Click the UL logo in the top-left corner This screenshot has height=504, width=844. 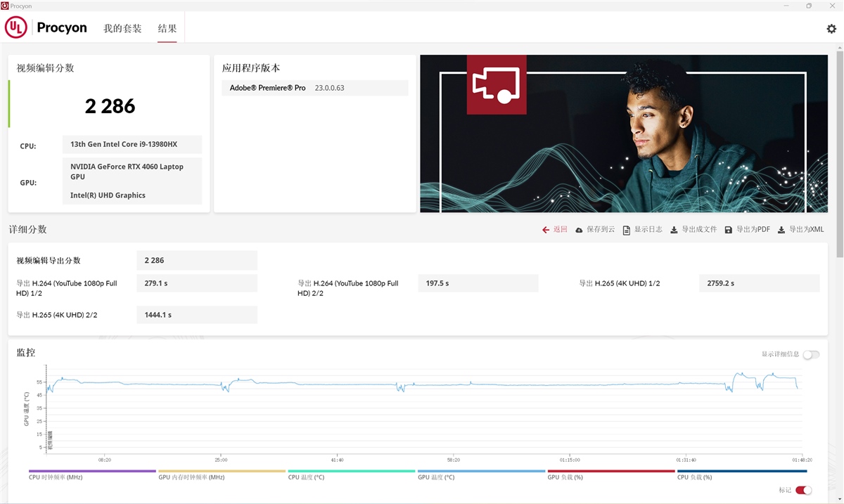(x=16, y=27)
